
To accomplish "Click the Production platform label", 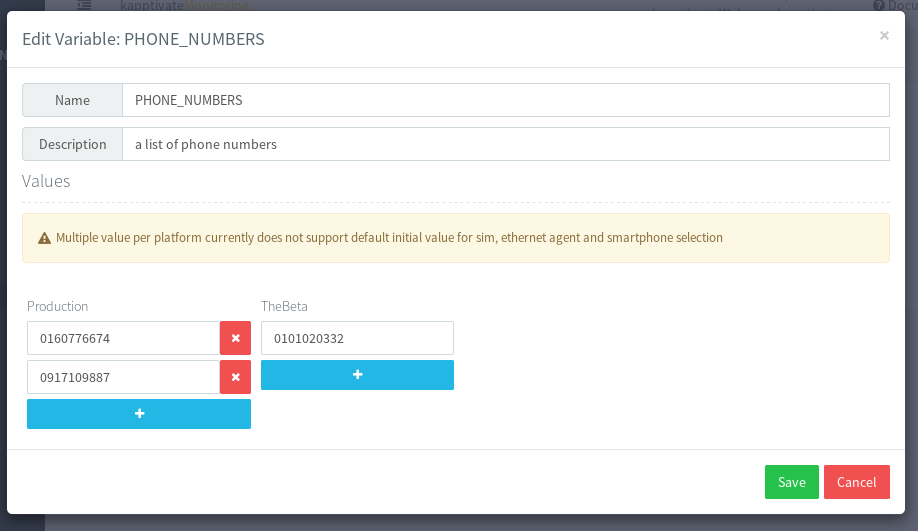I will click(x=58, y=306).
